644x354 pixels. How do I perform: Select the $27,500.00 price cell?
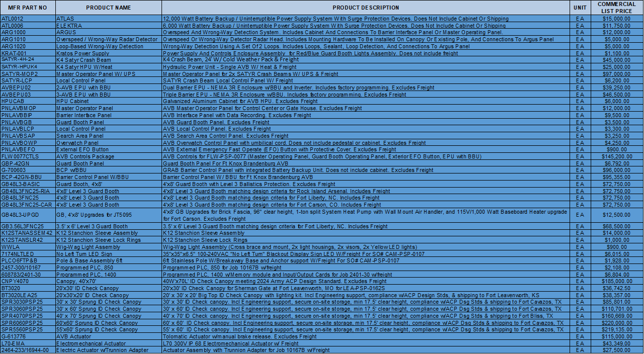coord(617,350)
